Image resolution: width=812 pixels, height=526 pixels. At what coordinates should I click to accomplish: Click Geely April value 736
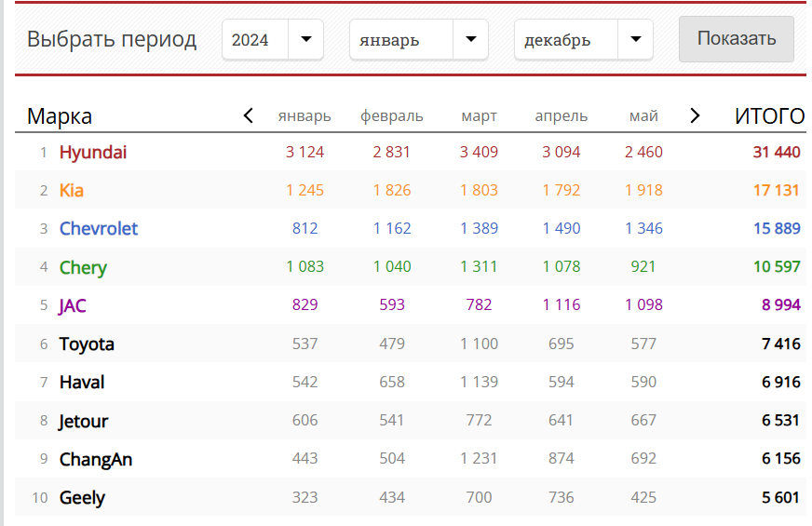coord(562,497)
